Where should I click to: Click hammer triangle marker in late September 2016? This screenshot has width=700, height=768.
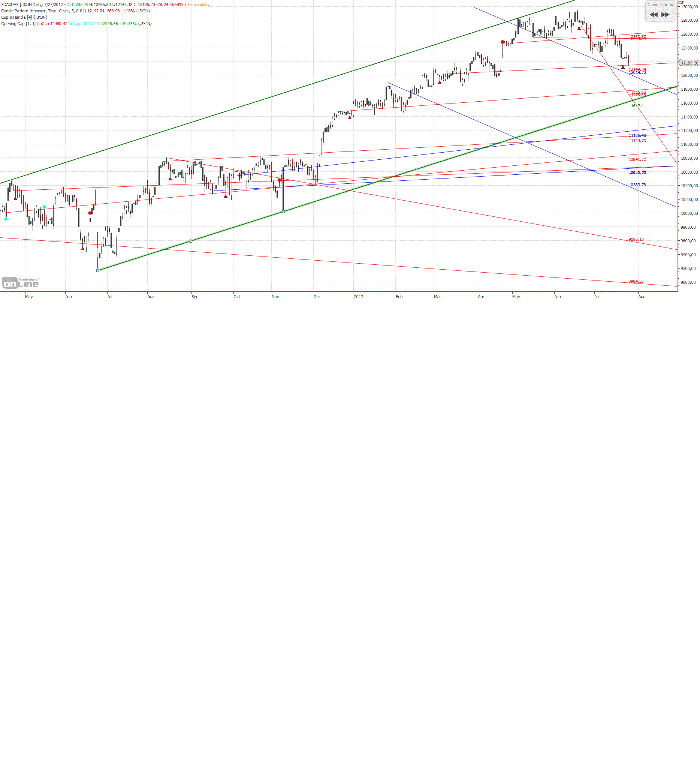(x=226, y=196)
